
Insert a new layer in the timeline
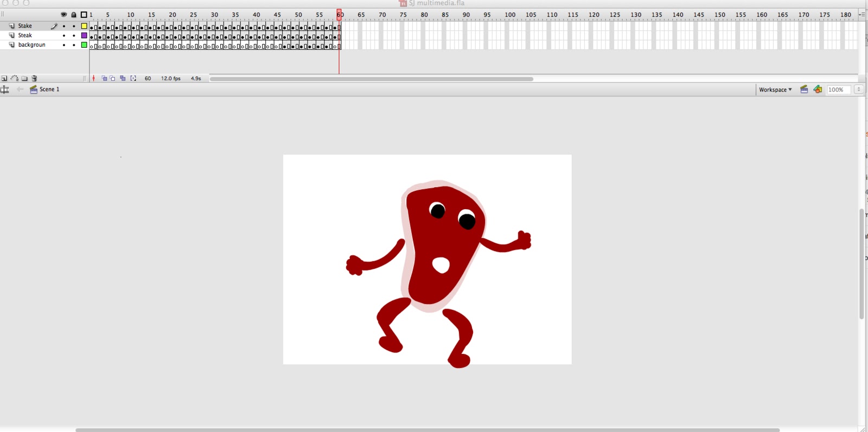4,79
